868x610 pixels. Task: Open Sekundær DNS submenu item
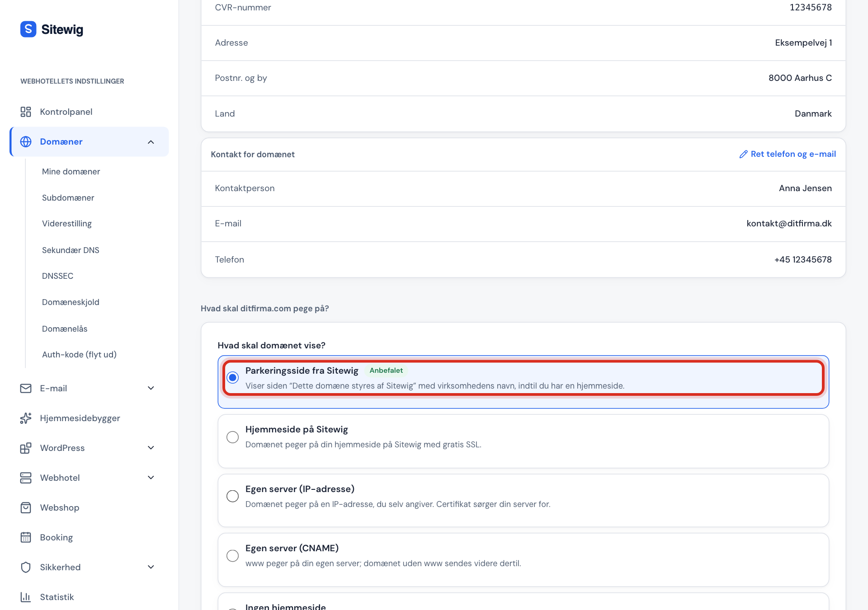pyautogui.click(x=71, y=250)
